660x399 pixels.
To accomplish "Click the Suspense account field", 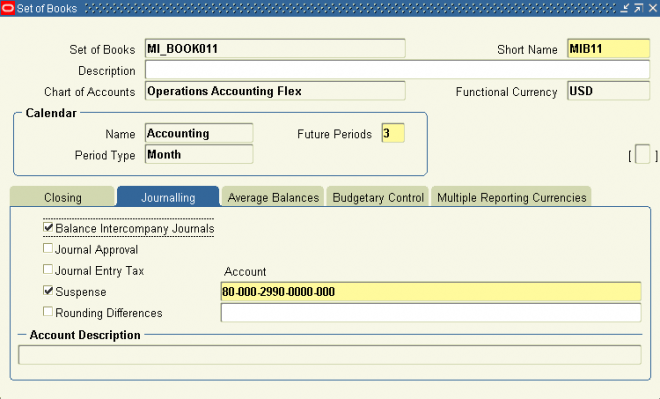I will (431, 291).
